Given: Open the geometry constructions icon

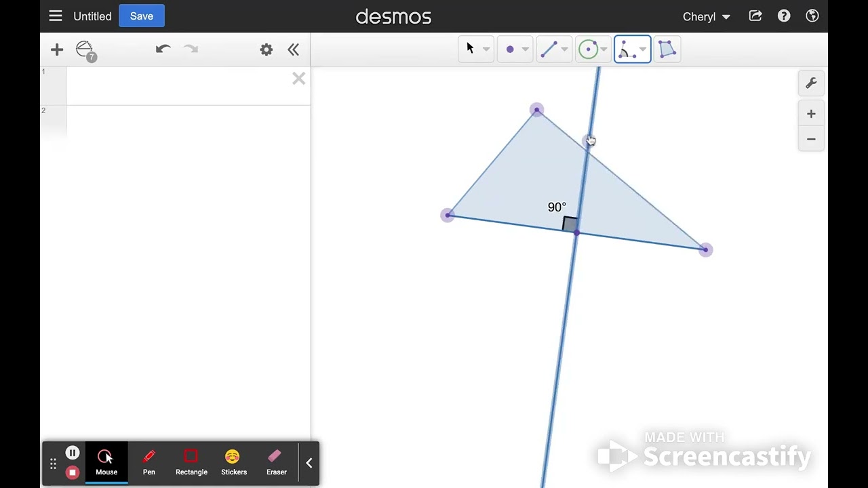Looking at the screenshot, I should pos(85,50).
